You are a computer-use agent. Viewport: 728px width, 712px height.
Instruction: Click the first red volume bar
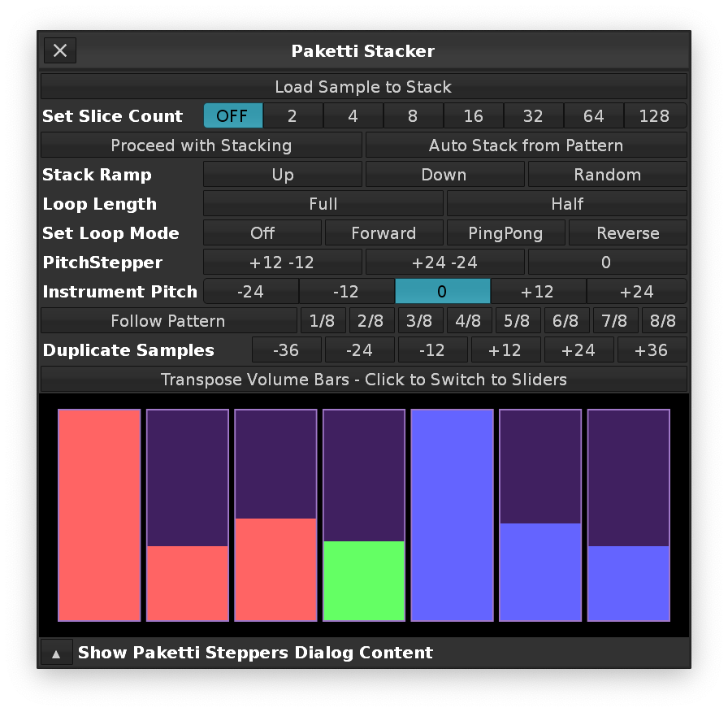pos(99,515)
